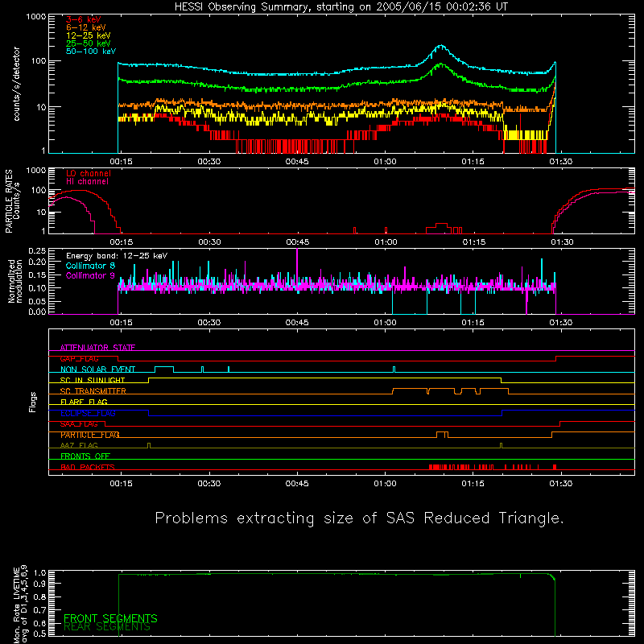
Task: Select the FRONTS_OFF flag label
Action: [x=85, y=456]
